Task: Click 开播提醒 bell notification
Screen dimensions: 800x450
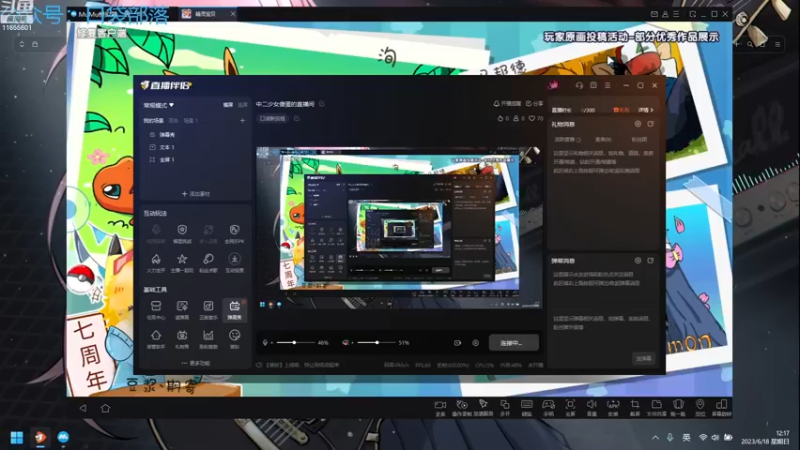Action: pyautogui.click(x=507, y=104)
